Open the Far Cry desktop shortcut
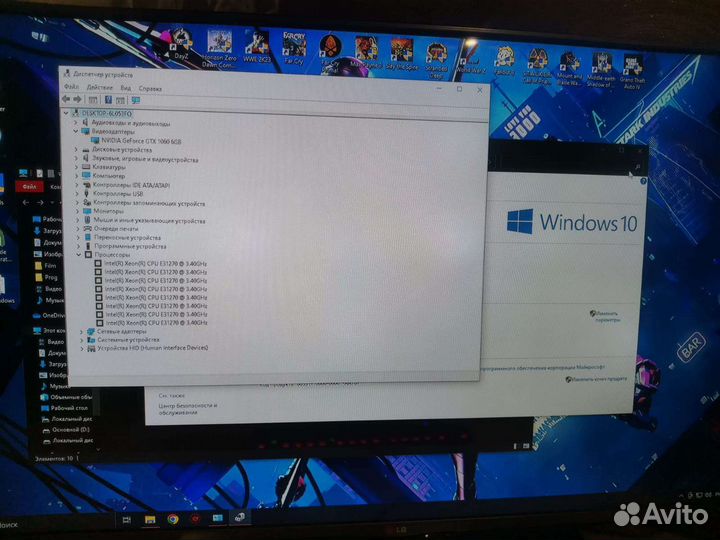The height and width of the screenshot is (540, 720). pyautogui.click(x=294, y=47)
